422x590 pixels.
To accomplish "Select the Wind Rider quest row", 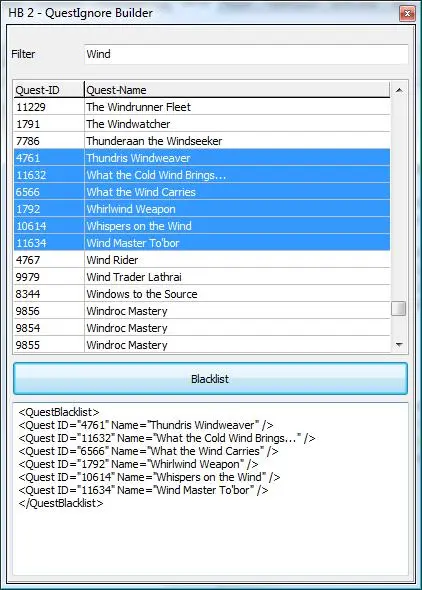I will (x=202, y=260).
